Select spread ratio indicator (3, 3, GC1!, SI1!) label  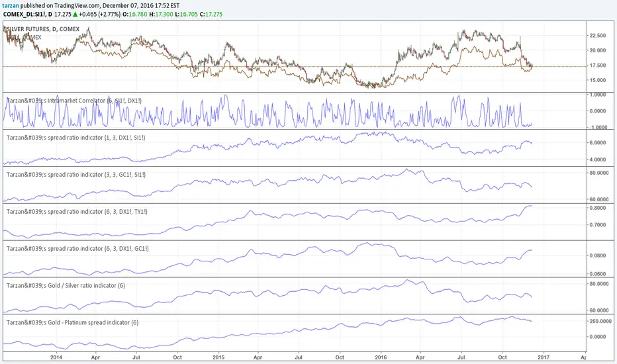[76, 175]
